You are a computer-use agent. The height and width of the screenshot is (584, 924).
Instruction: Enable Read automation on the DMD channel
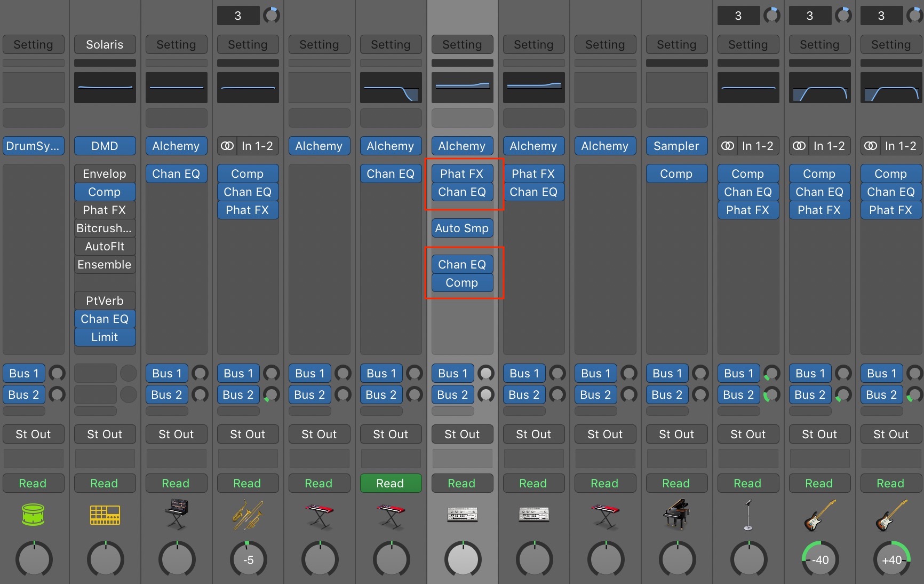tap(105, 483)
